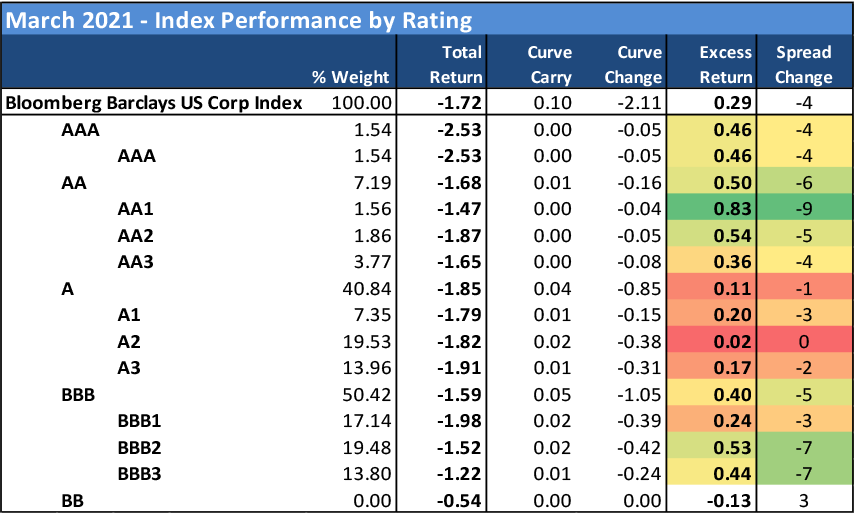Select the BB rating row label

[x=74, y=496]
